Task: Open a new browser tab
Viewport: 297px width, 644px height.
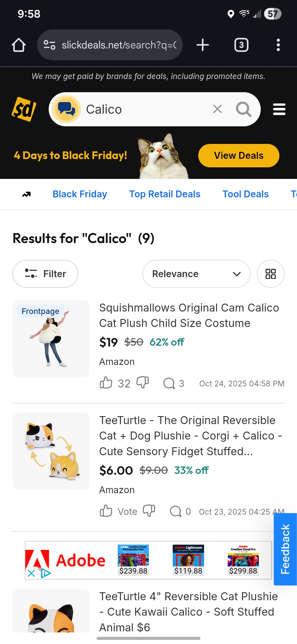Action: point(203,45)
